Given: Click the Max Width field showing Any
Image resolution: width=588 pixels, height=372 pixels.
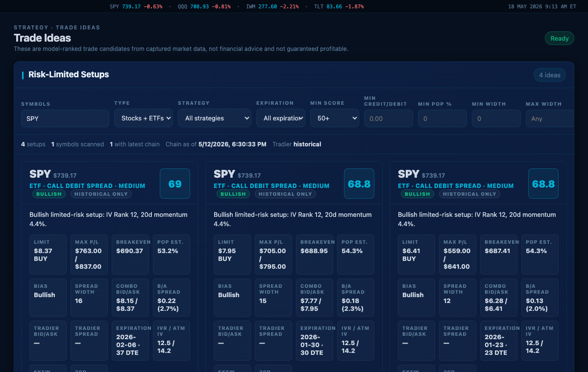Looking at the screenshot, I should click(x=549, y=118).
